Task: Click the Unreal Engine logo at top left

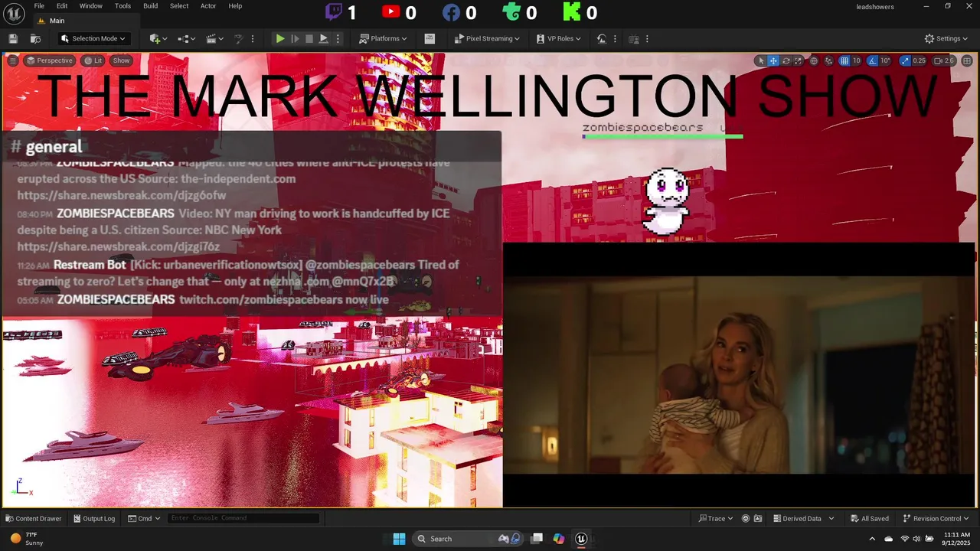Action: pos(15,13)
